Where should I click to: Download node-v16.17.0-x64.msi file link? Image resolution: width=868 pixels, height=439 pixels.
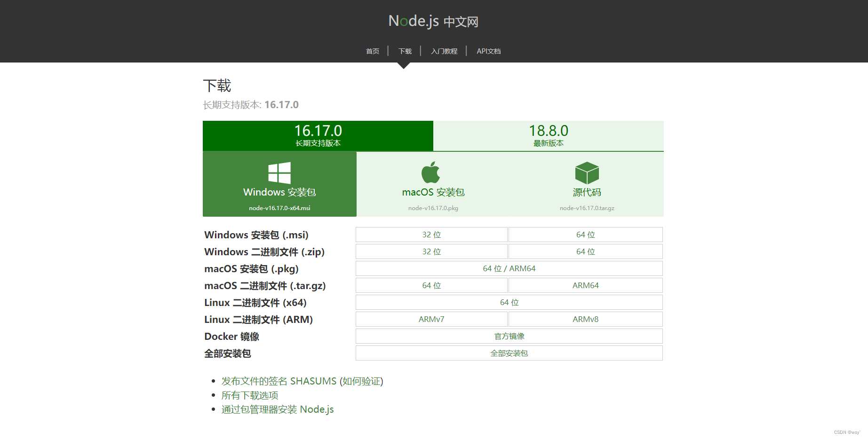point(279,208)
